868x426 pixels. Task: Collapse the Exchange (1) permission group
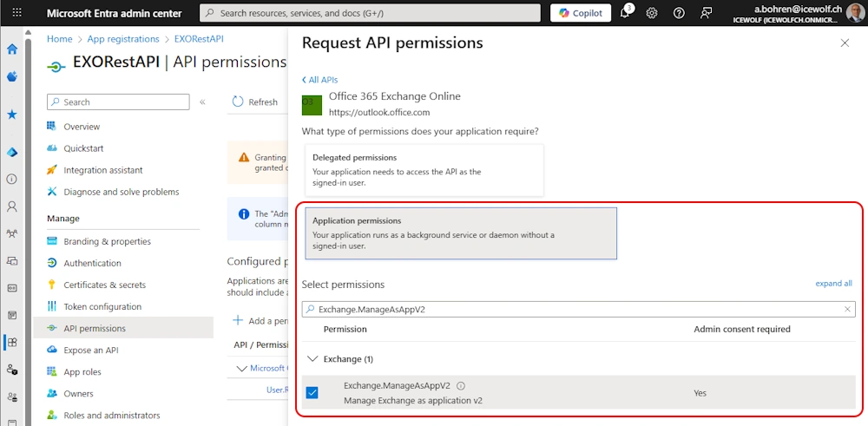pos(313,359)
